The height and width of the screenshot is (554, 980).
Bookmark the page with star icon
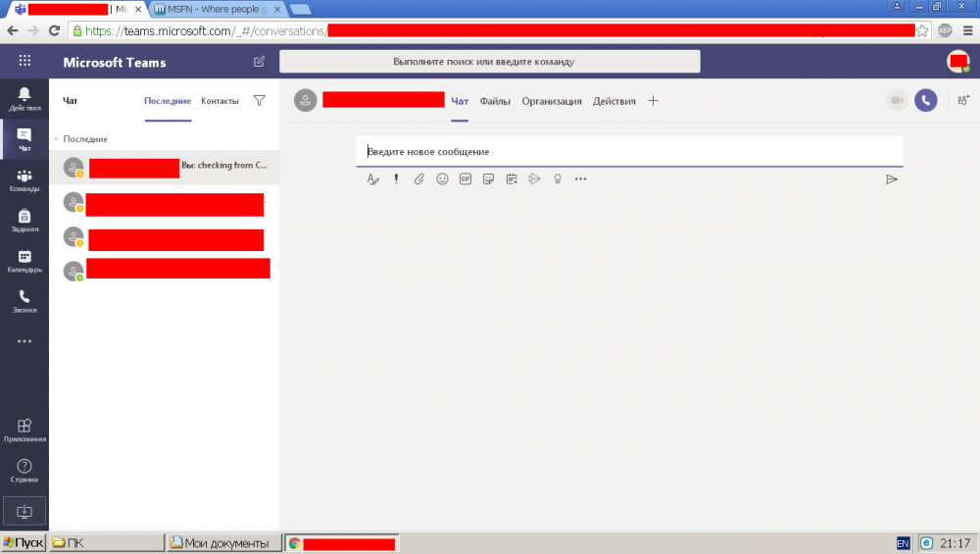click(922, 30)
